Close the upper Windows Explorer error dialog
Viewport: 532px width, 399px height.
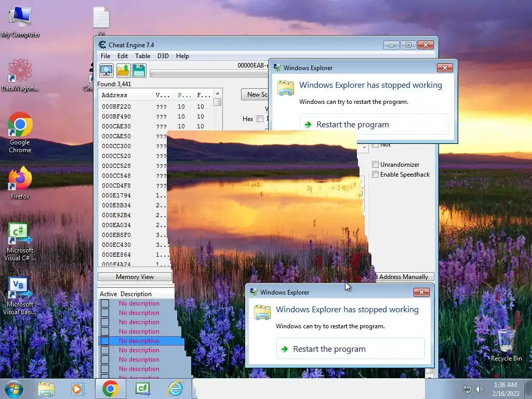tap(445, 68)
